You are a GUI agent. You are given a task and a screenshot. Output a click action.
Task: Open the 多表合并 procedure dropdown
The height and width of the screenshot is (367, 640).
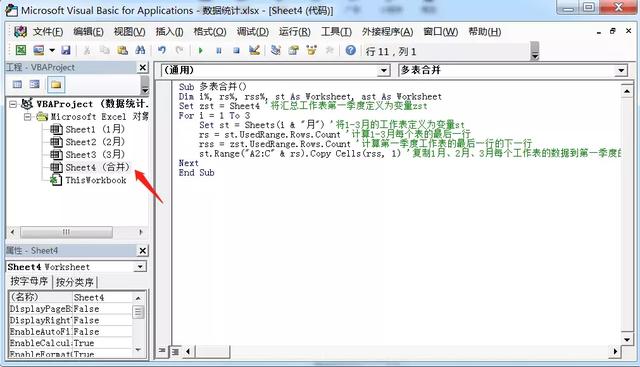pos(620,71)
